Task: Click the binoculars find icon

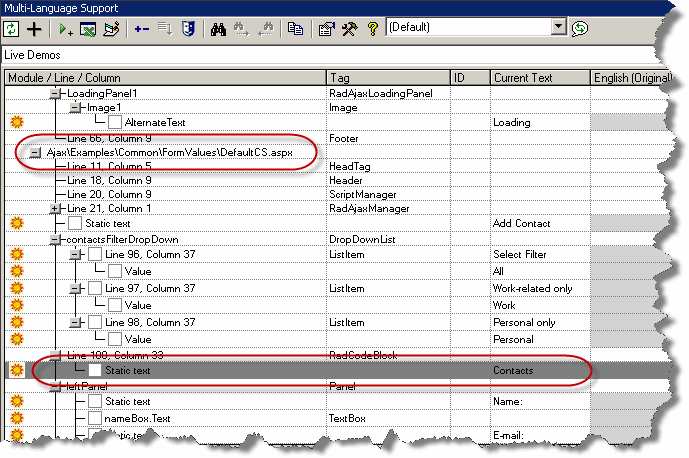Action: tap(220, 29)
